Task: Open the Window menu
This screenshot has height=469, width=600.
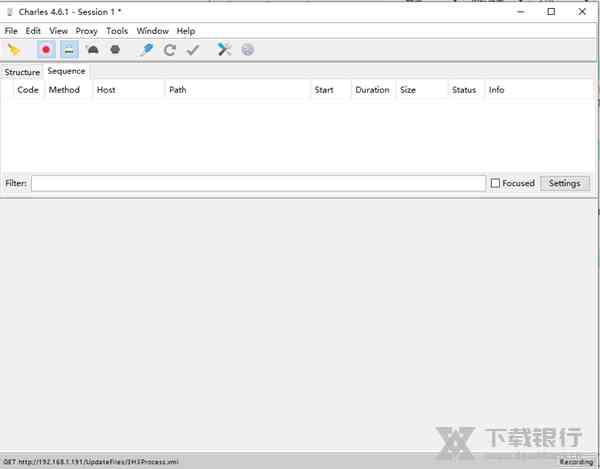Action: 153,31
